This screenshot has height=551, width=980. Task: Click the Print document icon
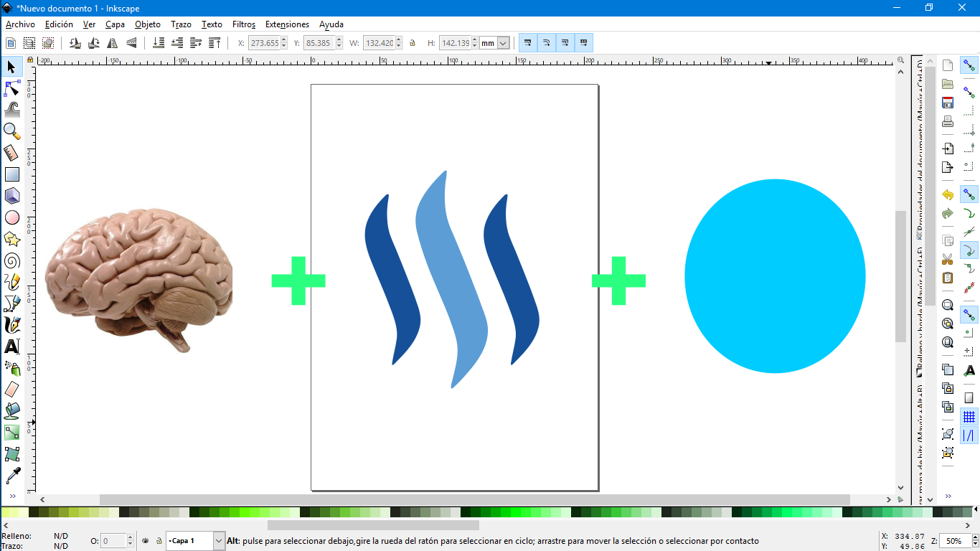[x=948, y=121]
